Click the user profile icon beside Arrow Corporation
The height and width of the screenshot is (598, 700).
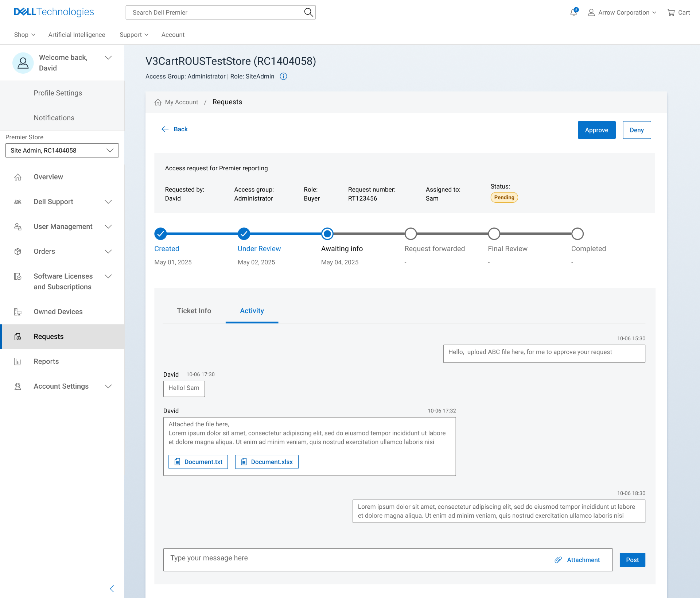click(591, 13)
